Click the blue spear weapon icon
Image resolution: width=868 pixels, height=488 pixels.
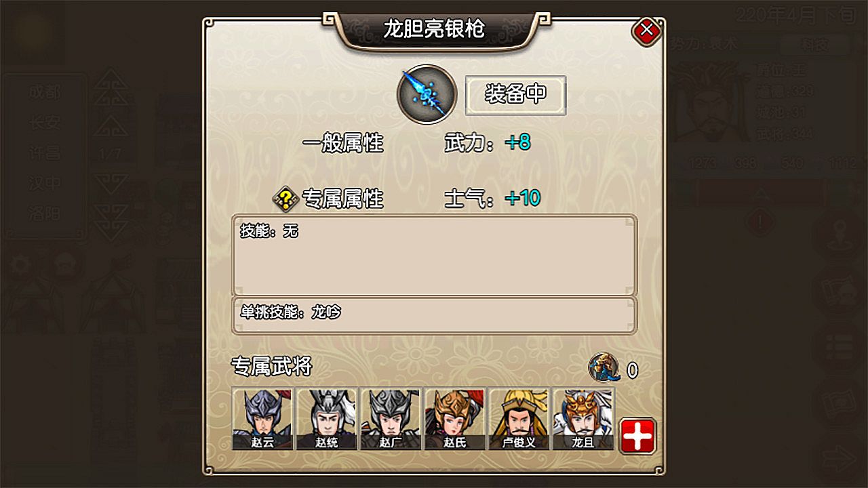click(427, 94)
